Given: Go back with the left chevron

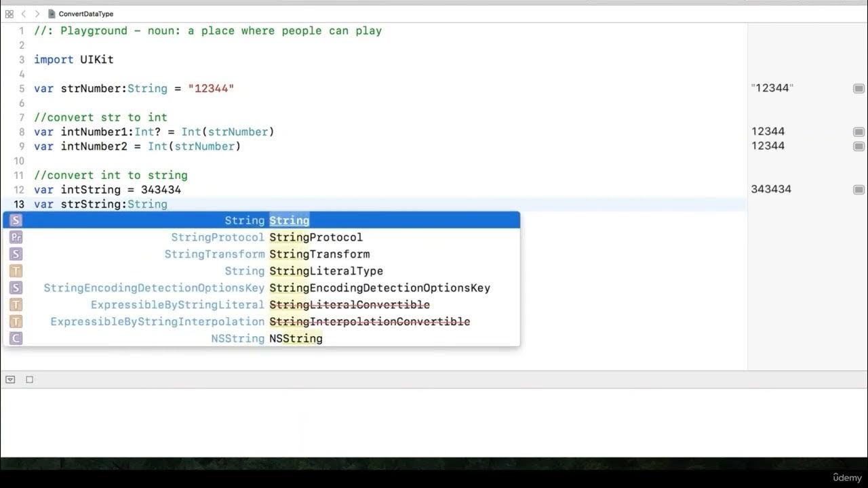Looking at the screenshot, I should click(24, 14).
